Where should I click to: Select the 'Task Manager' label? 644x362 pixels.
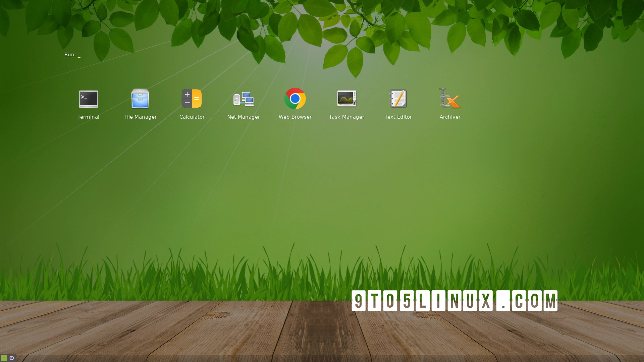coord(346,117)
